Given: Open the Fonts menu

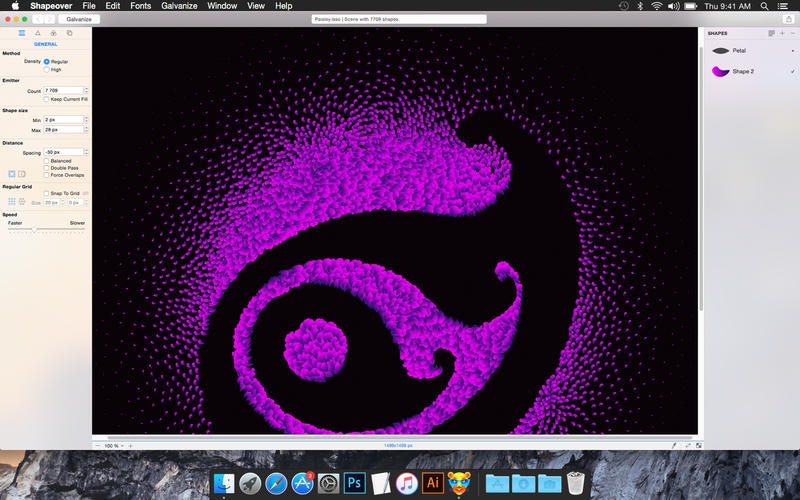Looking at the screenshot, I should click(x=140, y=6).
